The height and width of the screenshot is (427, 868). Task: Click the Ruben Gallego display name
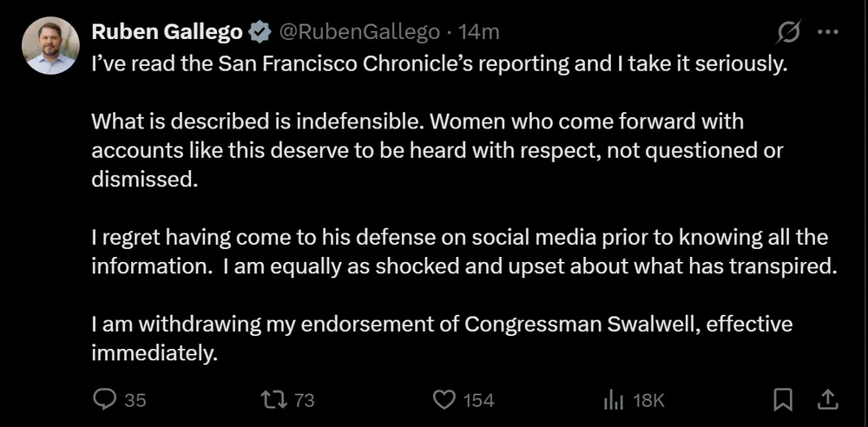click(x=168, y=32)
